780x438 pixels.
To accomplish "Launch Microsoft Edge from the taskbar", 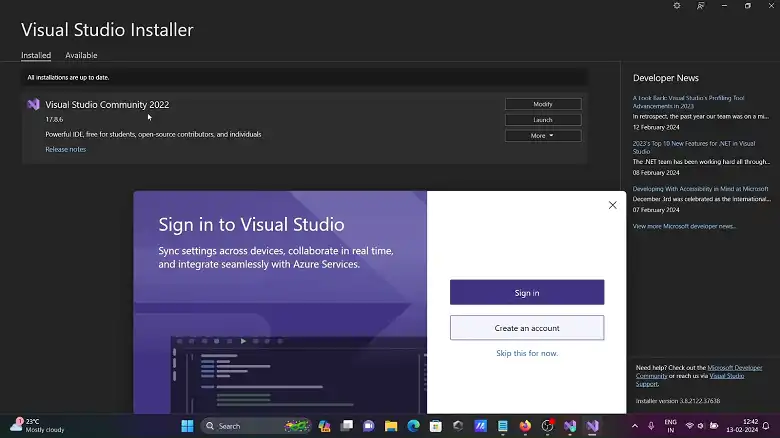I will coord(413,426).
